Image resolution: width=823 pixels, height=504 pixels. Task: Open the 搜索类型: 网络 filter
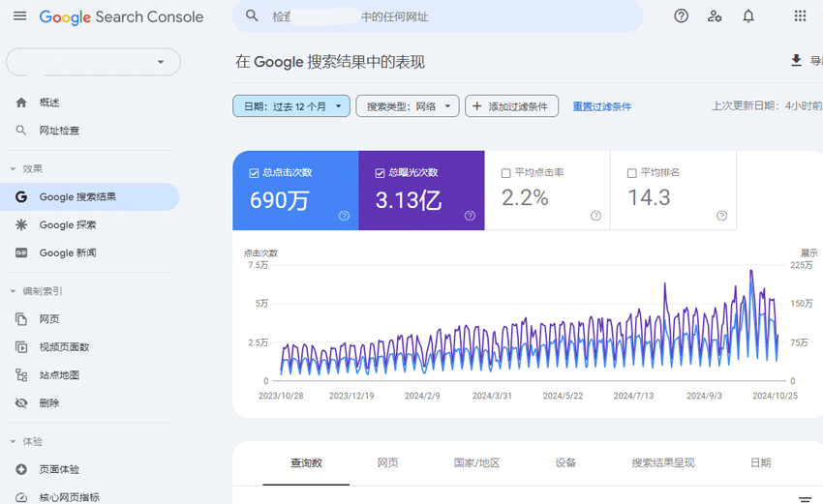[x=408, y=106]
